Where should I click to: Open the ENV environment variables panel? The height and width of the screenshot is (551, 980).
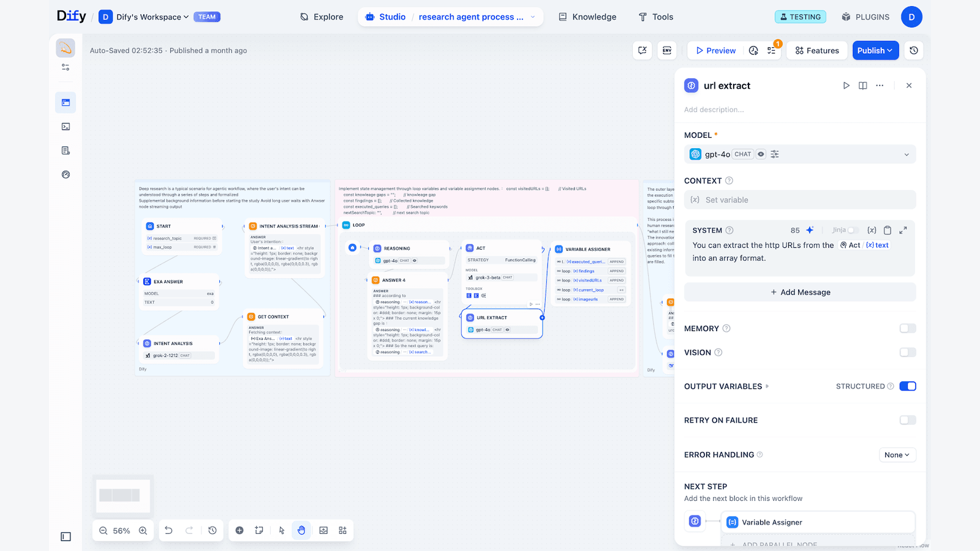(x=667, y=51)
